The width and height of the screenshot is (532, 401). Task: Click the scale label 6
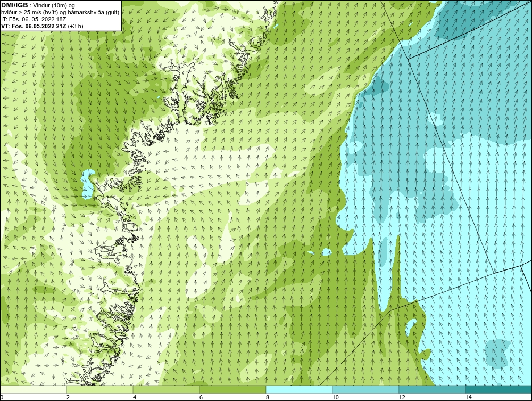tap(201, 398)
